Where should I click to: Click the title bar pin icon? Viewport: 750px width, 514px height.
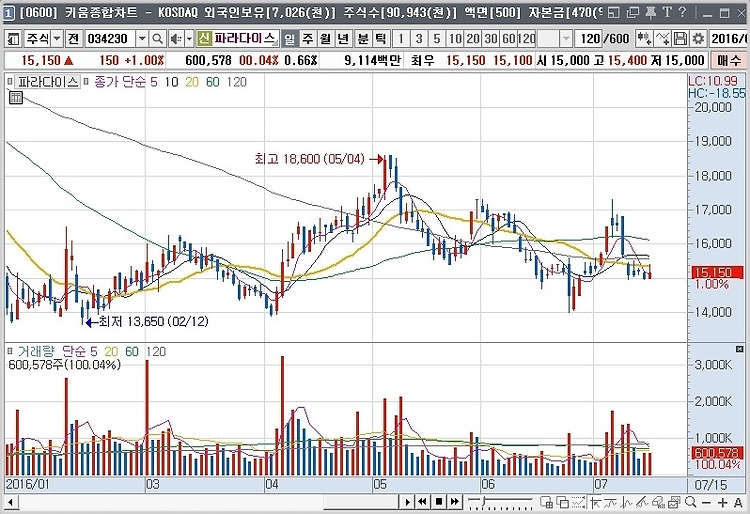pyautogui.click(x=651, y=12)
